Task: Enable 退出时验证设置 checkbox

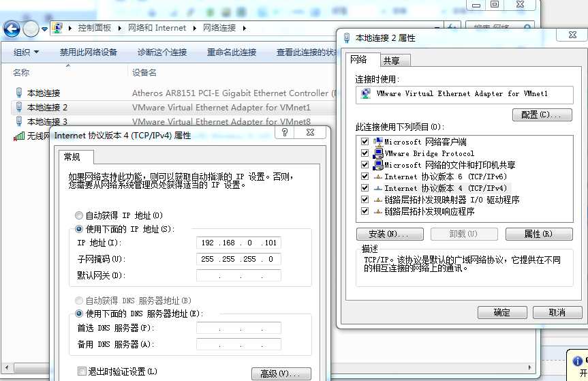Action: [81, 371]
